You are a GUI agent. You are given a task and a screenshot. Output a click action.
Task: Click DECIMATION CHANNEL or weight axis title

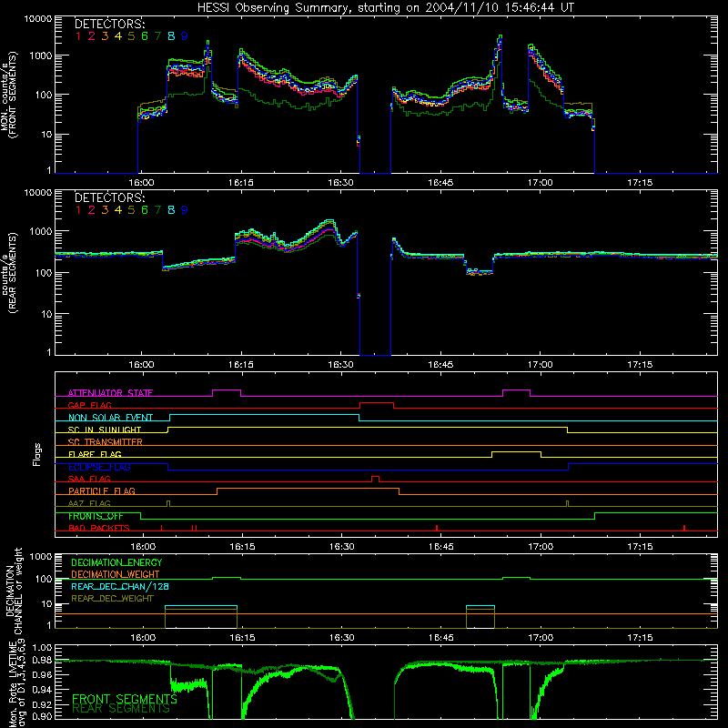click(x=14, y=591)
